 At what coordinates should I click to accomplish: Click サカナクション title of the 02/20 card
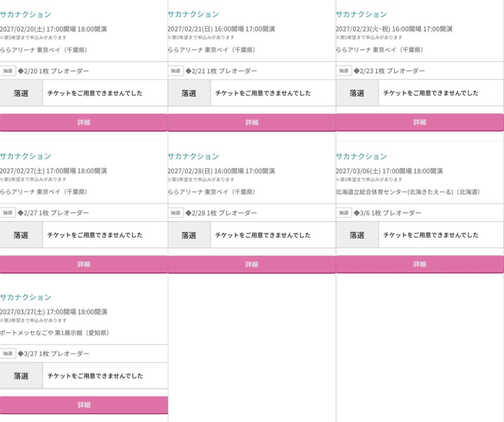(25, 15)
